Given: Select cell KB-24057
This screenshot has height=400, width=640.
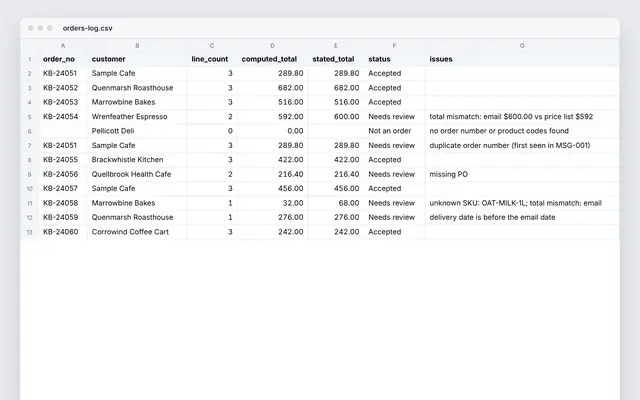Looking at the screenshot, I should [x=63, y=189].
